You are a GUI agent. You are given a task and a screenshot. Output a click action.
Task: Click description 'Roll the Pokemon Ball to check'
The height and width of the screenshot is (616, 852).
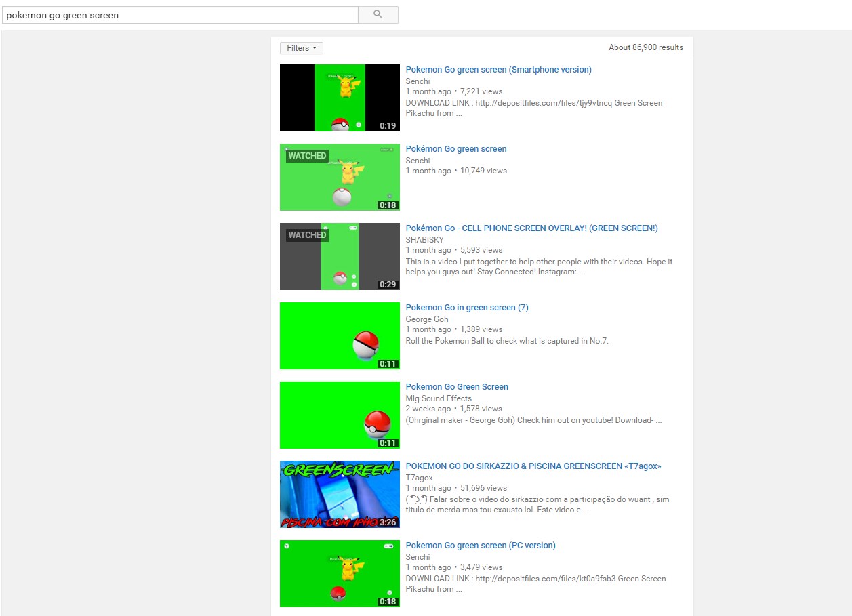pos(507,341)
